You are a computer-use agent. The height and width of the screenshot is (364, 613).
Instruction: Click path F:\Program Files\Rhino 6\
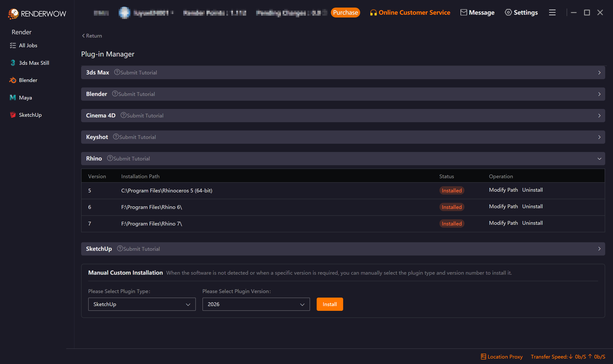(x=151, y=207)
